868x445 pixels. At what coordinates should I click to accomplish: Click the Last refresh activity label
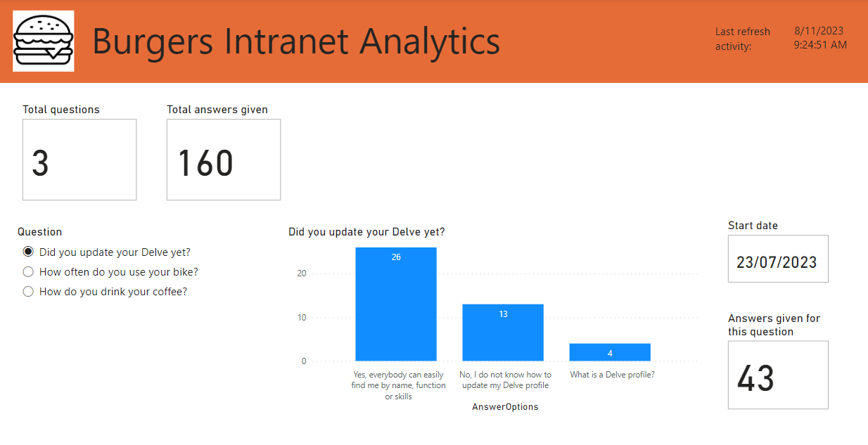(x=743, y=39)
